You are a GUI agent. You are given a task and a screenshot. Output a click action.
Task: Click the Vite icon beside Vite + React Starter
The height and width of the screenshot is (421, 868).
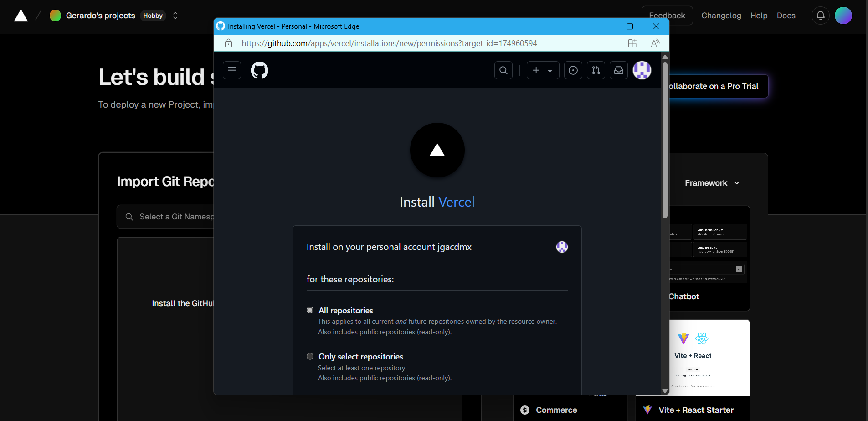tap(647, 410)
